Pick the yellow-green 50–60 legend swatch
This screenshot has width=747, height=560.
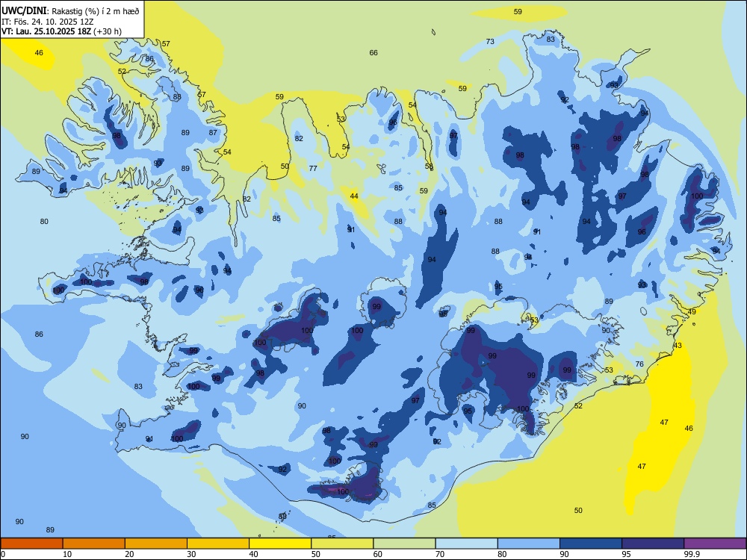click(x=342, y=544)
